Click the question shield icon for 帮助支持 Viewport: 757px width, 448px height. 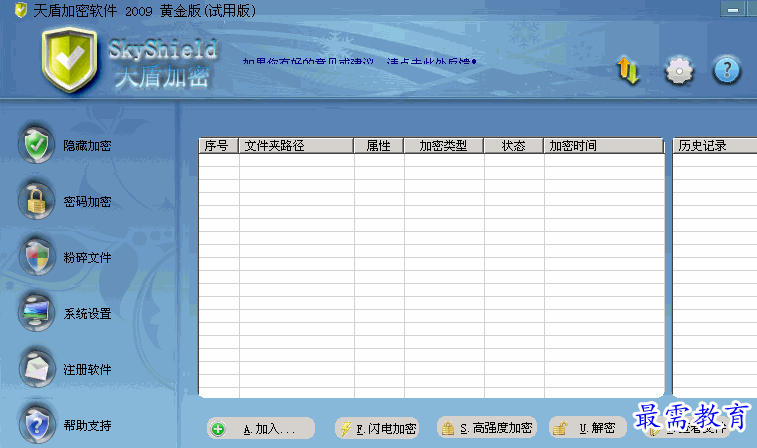click(x=37, y=425)
